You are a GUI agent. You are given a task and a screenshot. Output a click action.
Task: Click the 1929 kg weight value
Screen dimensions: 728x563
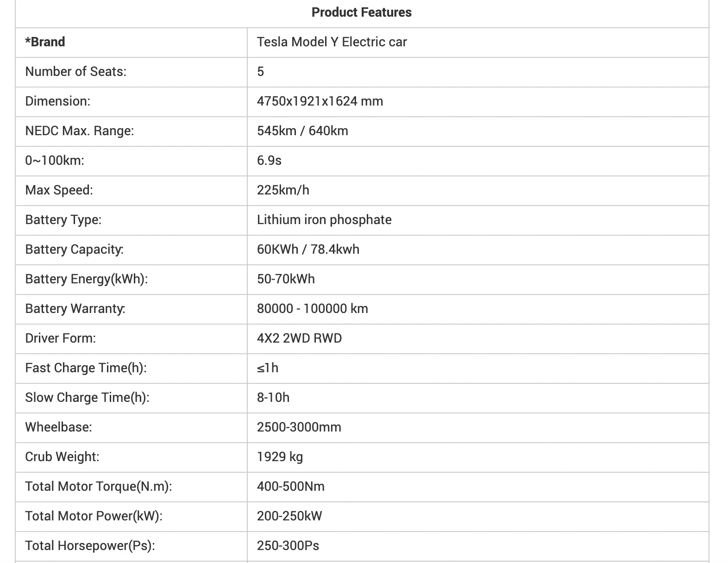tap(280, 457)
